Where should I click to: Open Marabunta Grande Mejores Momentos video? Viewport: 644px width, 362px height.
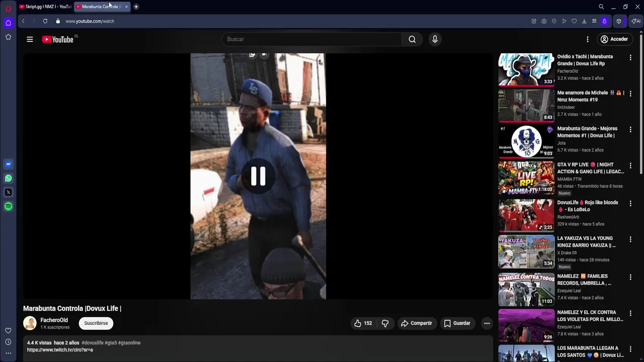[x=526, y=142]
